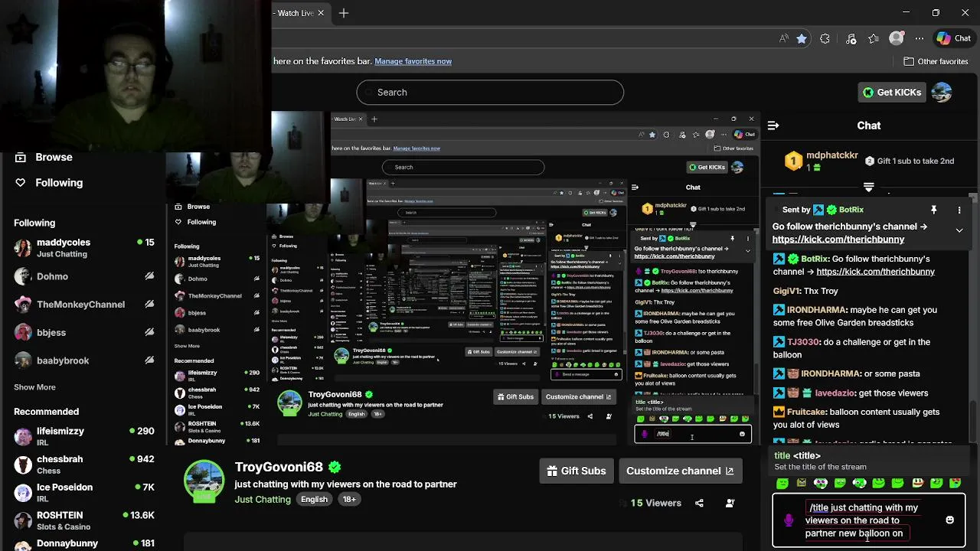Open the browser profile avatar
The width and height of the screenshot is (980, 551).
coord(896,38)
